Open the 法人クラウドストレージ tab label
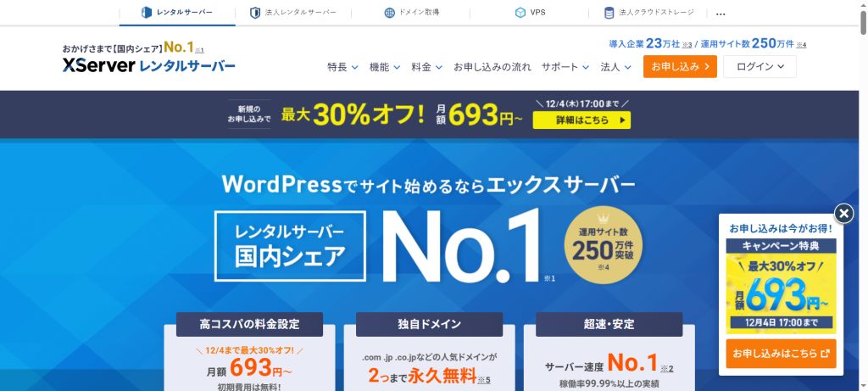Screen dimensions: 868x391 656,12
